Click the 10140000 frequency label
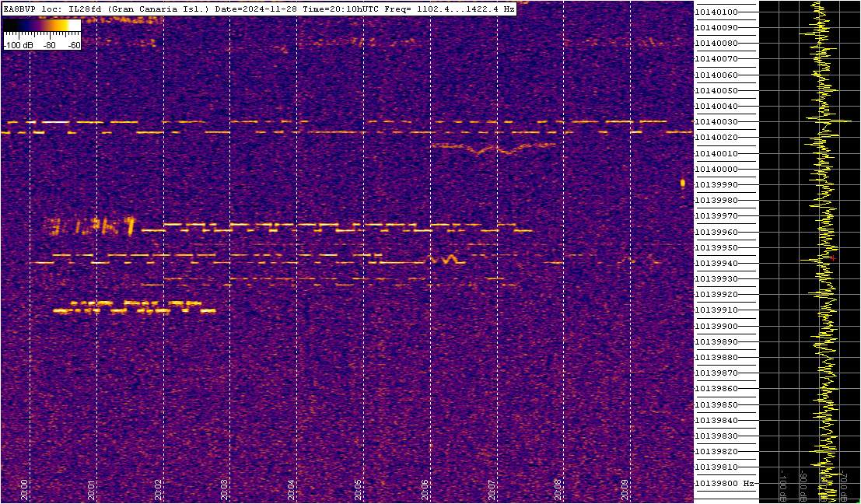The height and width of the screenshot is (504, 861). (716, 169)
